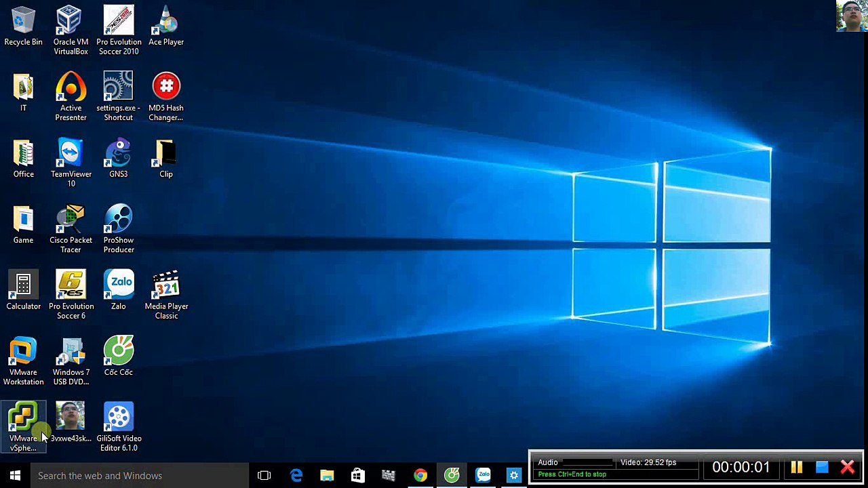Select TeamViewer 10 desktop shortcut
Viewport: 868px width, 488px height.
point(71,163)
